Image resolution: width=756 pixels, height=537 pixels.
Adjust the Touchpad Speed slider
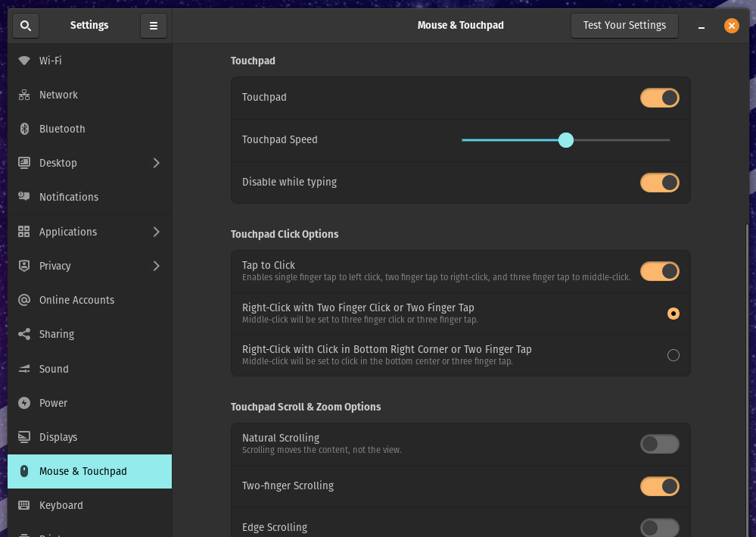click(x=566, y=139)
